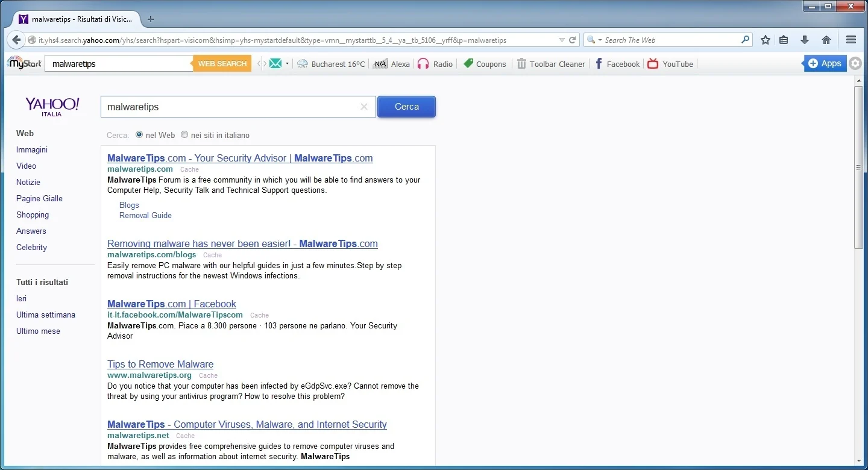Click the MyStart logo in the toolbar
The height and width of the screenshot is (470, 868).
point(24,63)
